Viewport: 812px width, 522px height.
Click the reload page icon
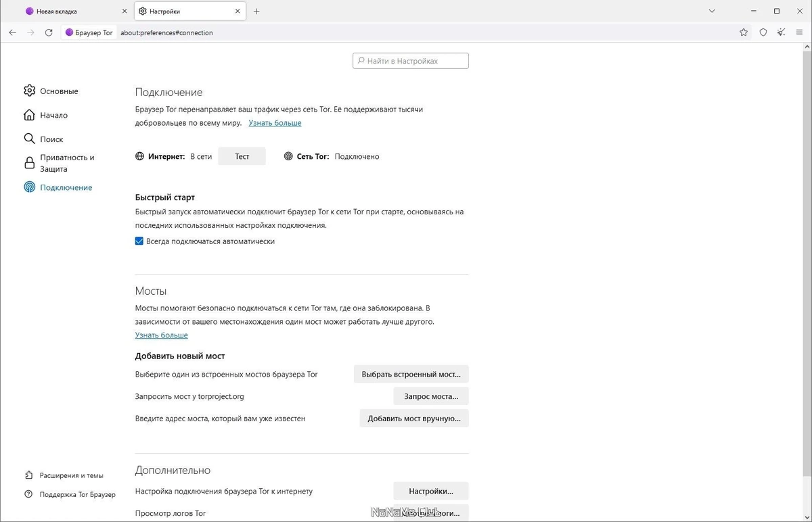[49, 32]
